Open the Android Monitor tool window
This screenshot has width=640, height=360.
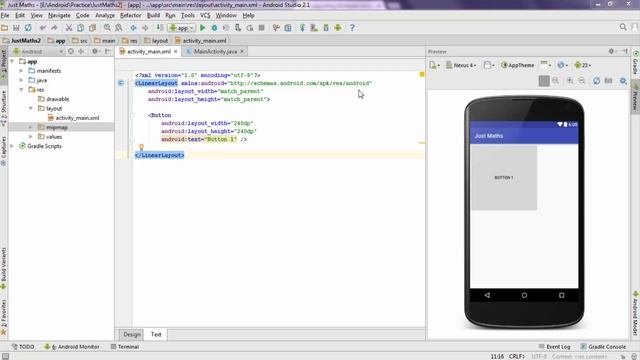click(x=72, y=347)
